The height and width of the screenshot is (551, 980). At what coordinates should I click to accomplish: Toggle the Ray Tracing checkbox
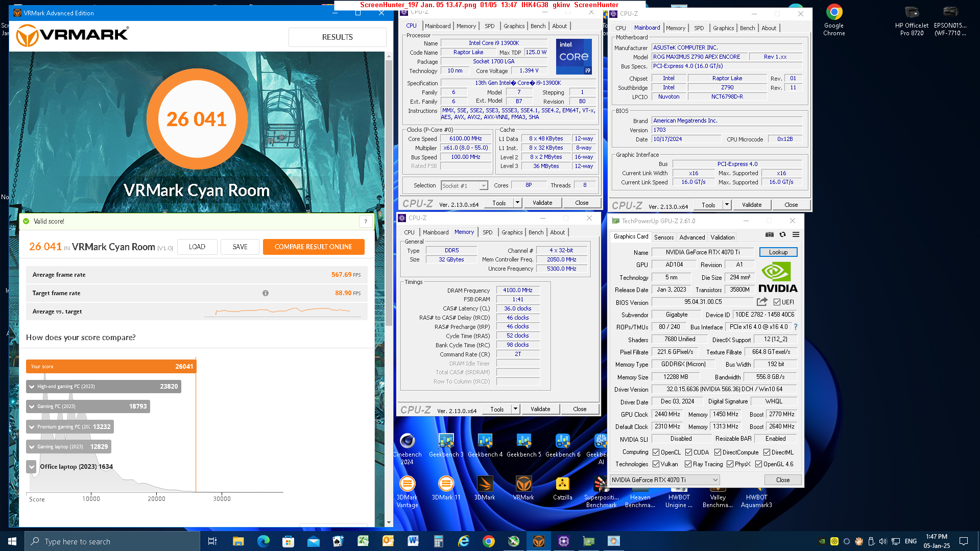688,464
